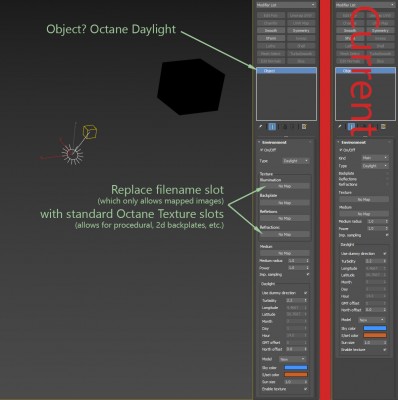This screenshot has height=400, width=398.
Task: Open Type Daylight dropdown in Current panel
Action: click(x=375, y=166)
